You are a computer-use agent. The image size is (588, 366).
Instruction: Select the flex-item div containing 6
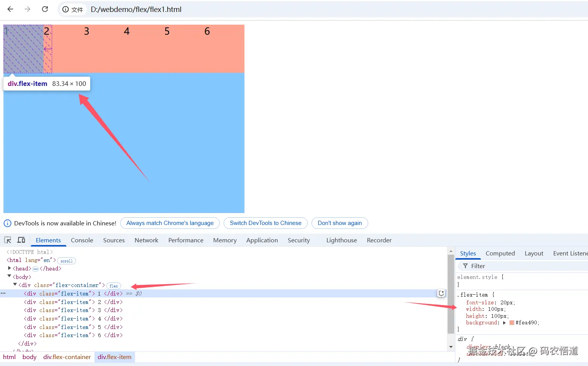[x=73, y=335]
